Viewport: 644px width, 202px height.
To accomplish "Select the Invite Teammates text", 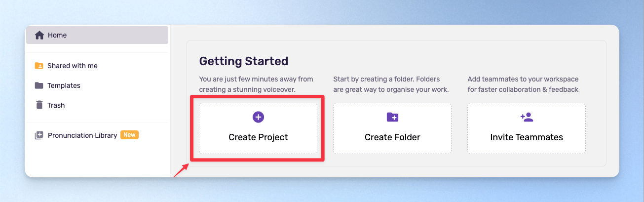I will point(527,137).
